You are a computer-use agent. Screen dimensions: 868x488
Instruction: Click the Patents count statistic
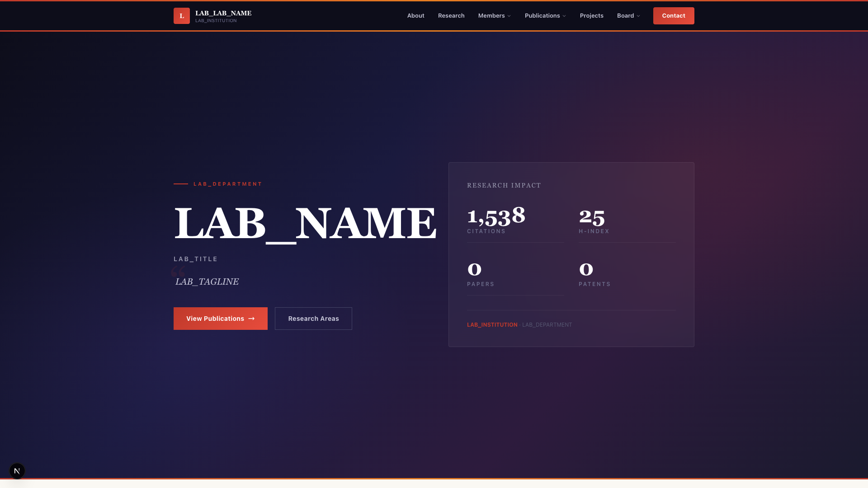point(586,270)
